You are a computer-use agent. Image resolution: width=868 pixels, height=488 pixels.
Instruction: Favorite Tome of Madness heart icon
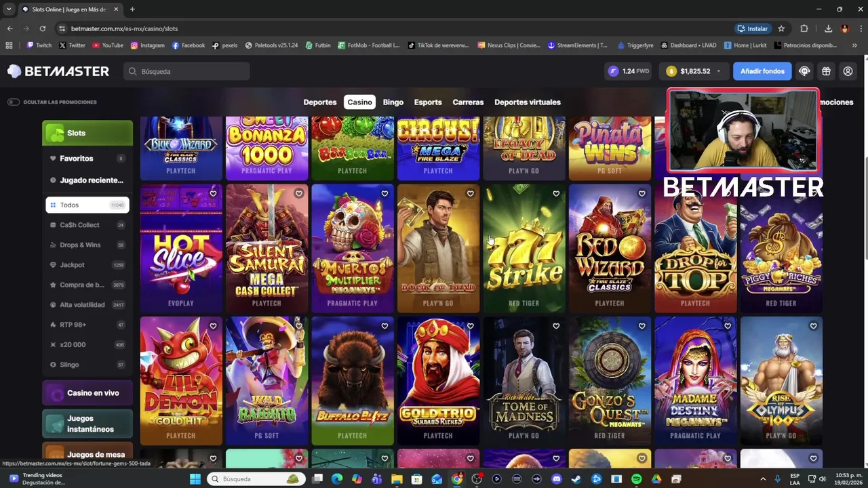(x=556, y=326)
